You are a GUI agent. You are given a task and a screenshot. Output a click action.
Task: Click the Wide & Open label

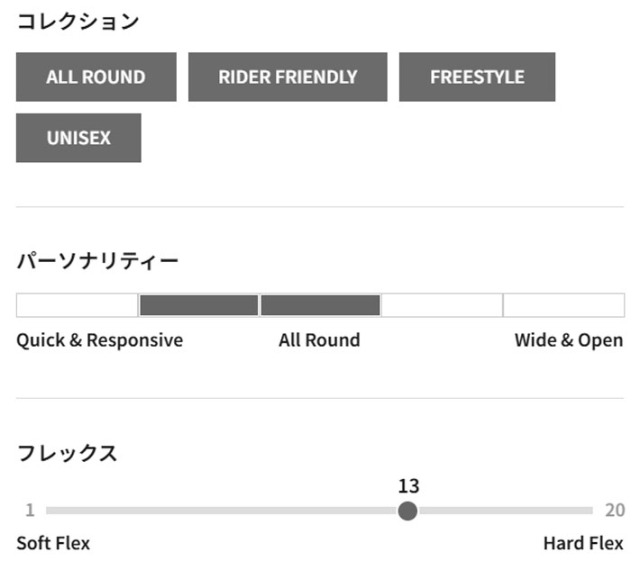point(568,340)
